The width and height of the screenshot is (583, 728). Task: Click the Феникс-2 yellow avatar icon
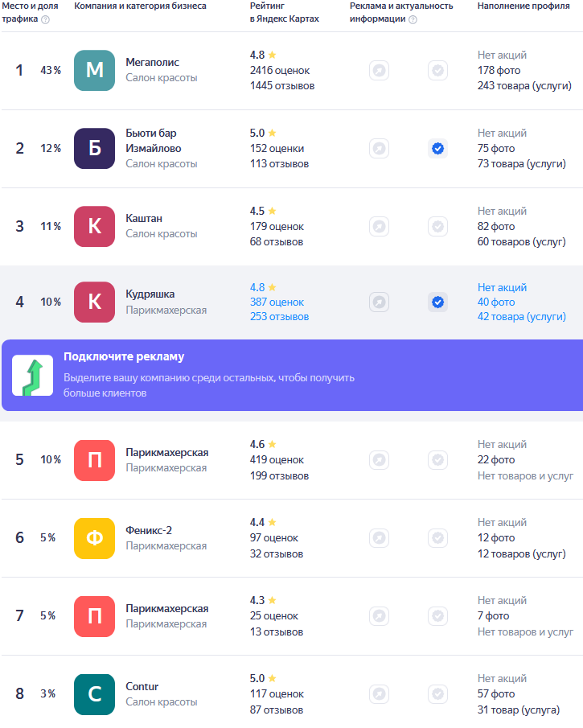[x=94, y=538]
